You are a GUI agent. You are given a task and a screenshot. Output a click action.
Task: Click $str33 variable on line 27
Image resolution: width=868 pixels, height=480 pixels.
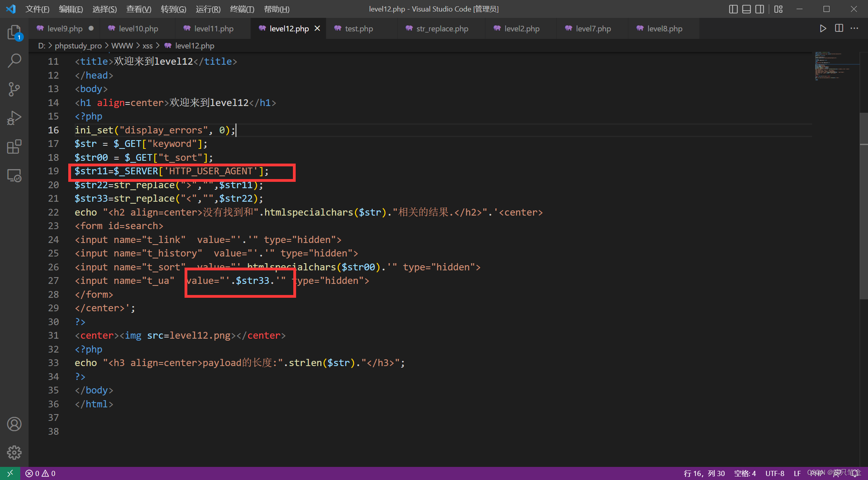click(253, 281)
